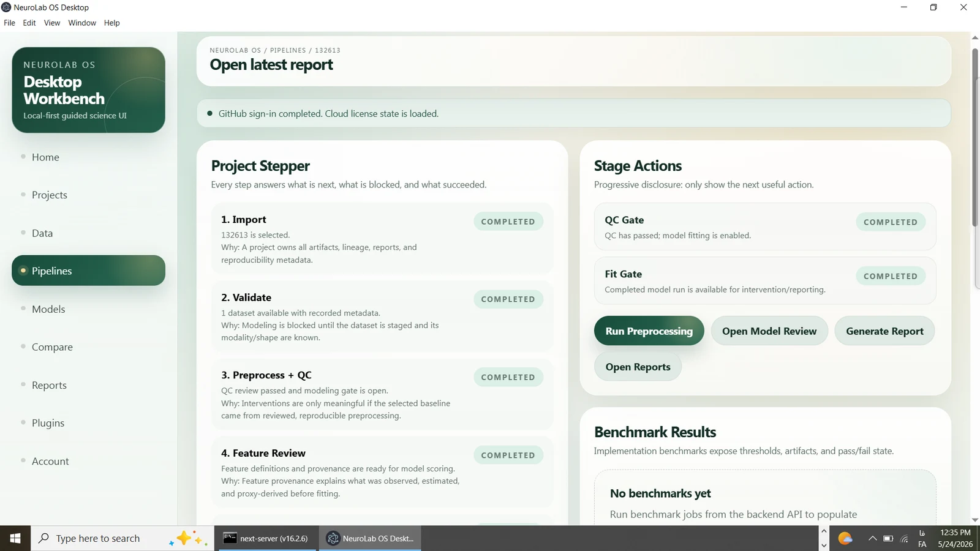Select Data in the sidebar
The image size is (980, 551).
click(88, 233)
